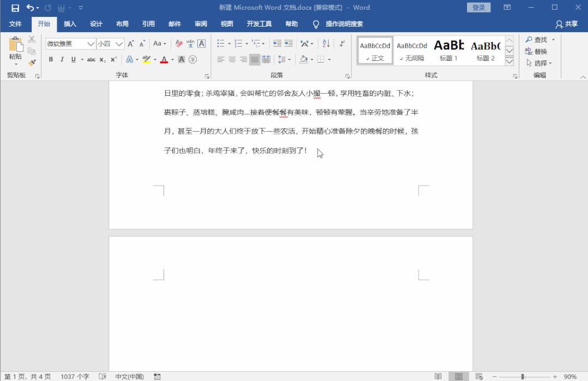Click the 替换 (Replace) command

tap(540, 51)
